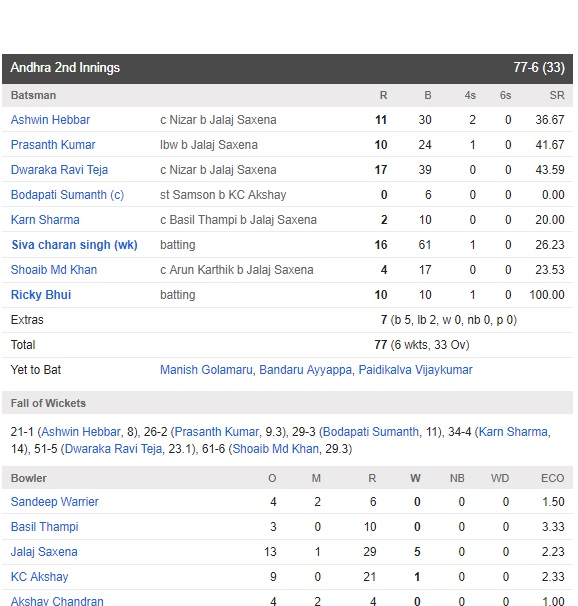The height and width of the screenshot is (606, 578).
Task: Open Jalaj Saxena bowler profile
Action: pyautogui.click(x=44, y=552)
